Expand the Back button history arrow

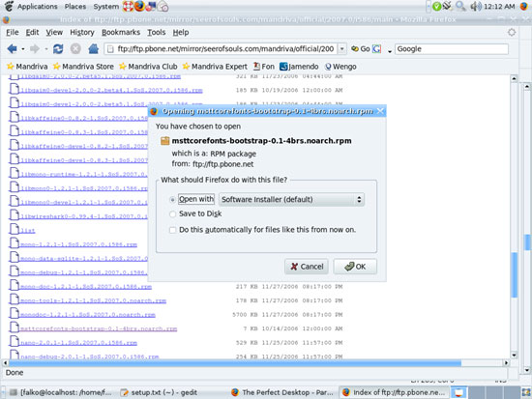23,49
